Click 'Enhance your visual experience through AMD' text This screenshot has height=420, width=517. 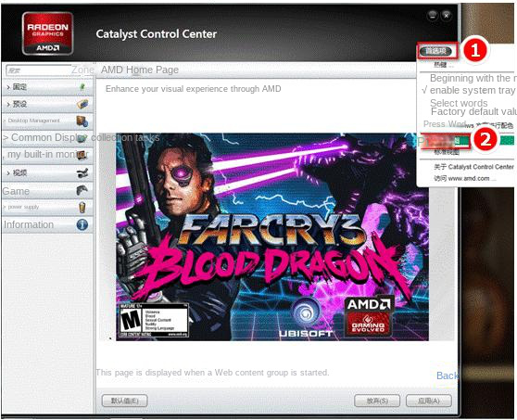tap(194, 89)
